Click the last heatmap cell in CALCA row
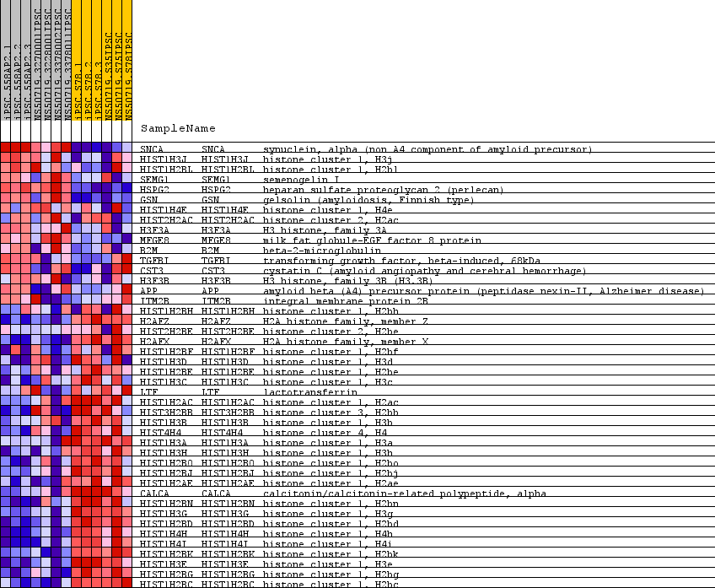 coord(127,494)
